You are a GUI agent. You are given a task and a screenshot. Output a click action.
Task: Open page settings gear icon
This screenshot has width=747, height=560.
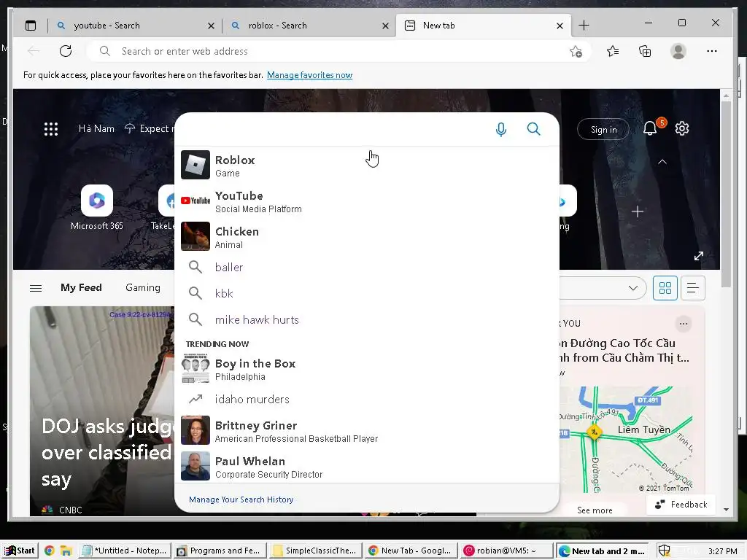[682, 128]
